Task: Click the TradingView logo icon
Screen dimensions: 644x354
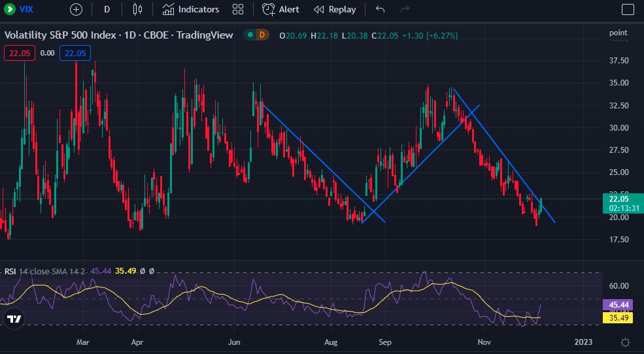Action: point(14,319)
